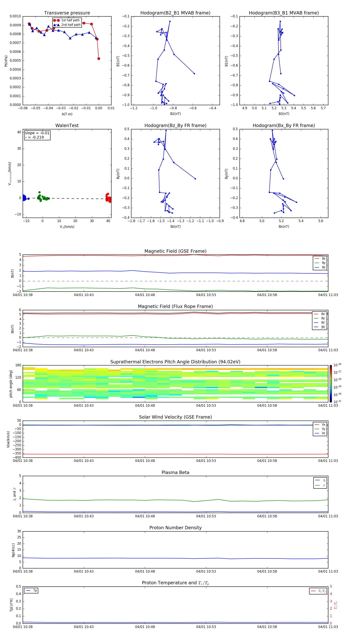Click the pitch angle rainbow colorbar

pos(331,384)
